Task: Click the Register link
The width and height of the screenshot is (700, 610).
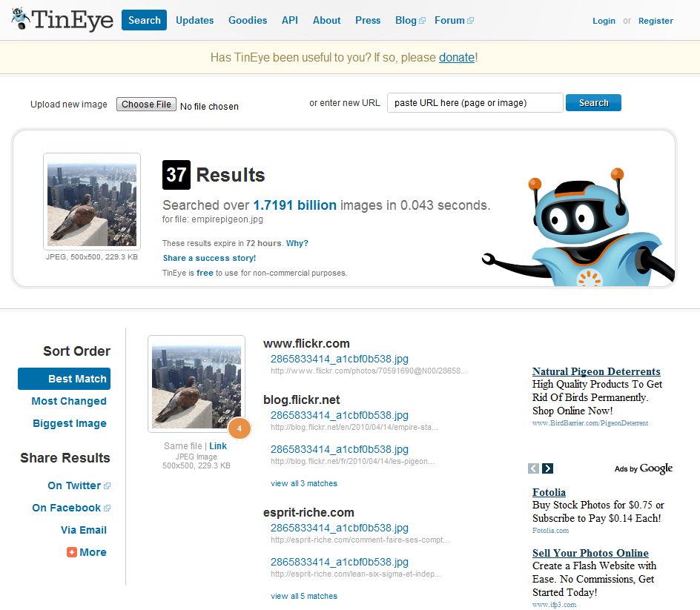Action: point(656,21)
